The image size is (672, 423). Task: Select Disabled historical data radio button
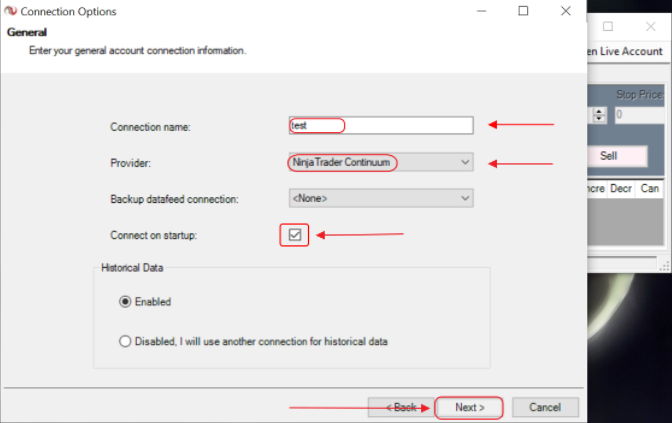(126, 341)
